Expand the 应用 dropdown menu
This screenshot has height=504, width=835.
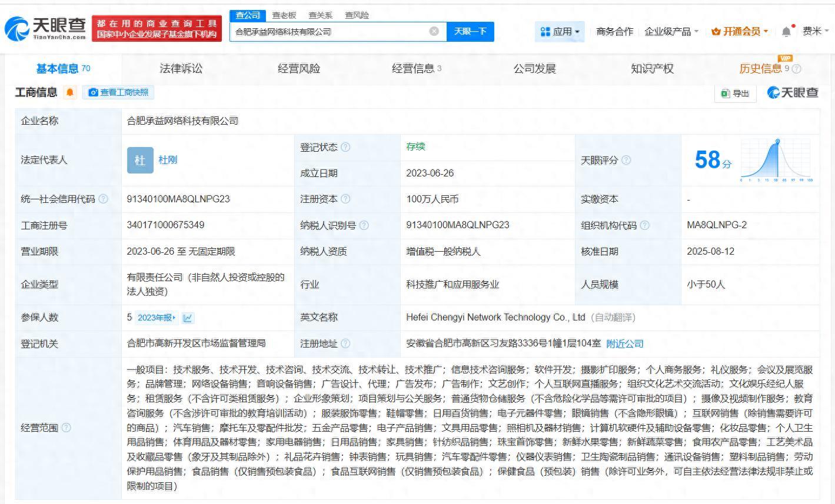[x=560, y=32]
